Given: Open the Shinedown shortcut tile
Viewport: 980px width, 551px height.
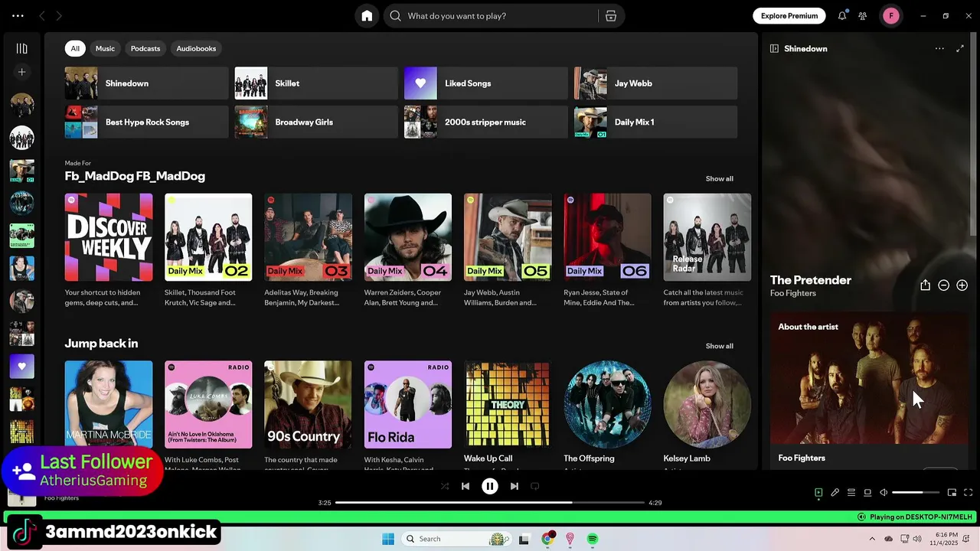Looking at the screenshot, I should pyautogui.click(x=146, y=83).
